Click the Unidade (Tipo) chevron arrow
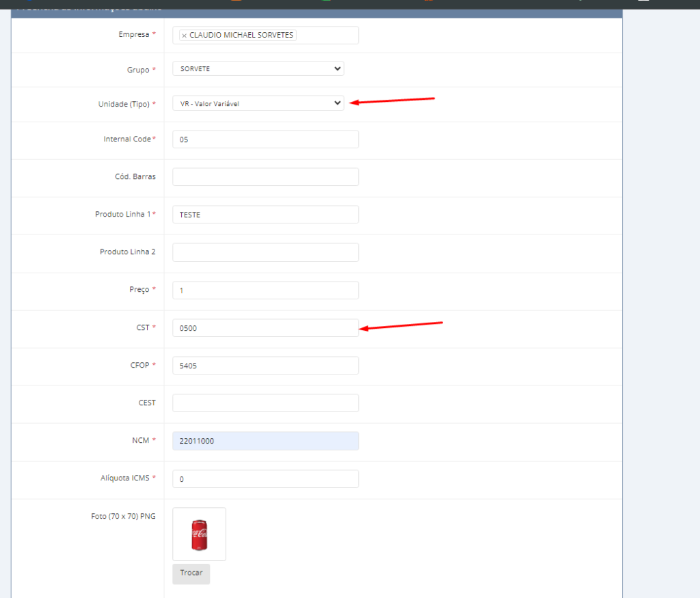This screenshot has width=700, height=598. click(336, 103)
